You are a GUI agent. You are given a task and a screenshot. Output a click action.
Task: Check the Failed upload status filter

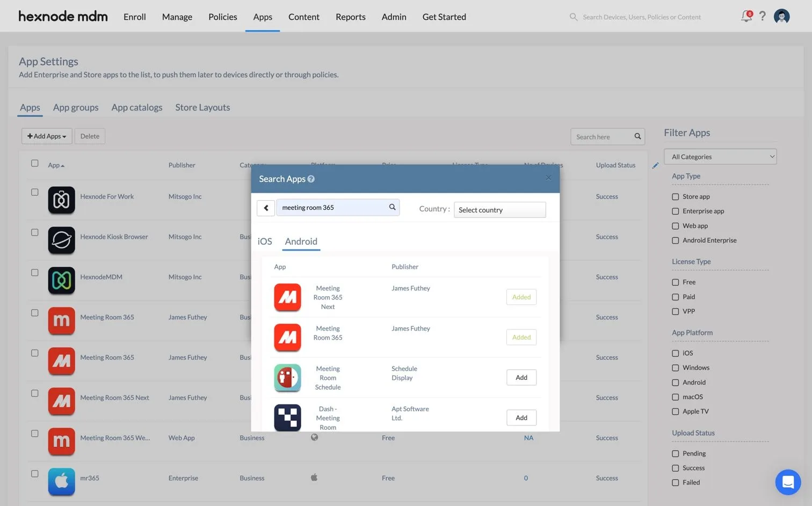pyautogui.click(x=676, y=483)
